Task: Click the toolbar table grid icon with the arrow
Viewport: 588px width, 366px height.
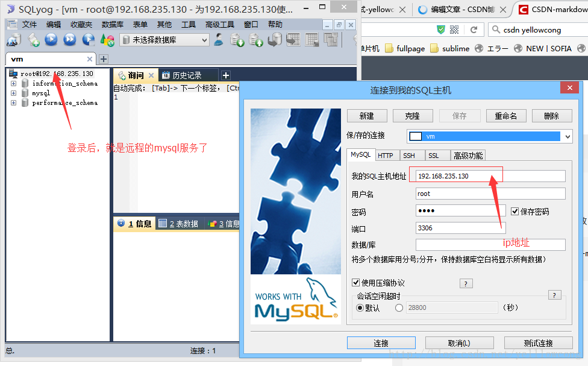Action: (293, 39)
